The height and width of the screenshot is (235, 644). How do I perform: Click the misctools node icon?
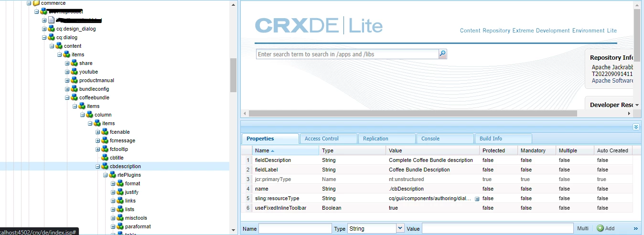point(120,218)
